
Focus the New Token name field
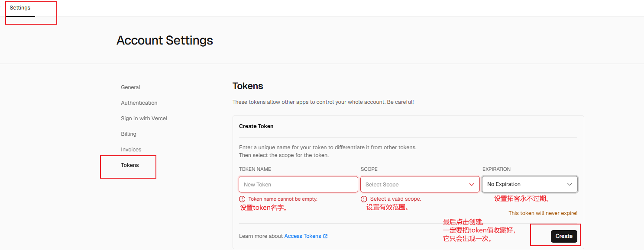coord(298,184)
